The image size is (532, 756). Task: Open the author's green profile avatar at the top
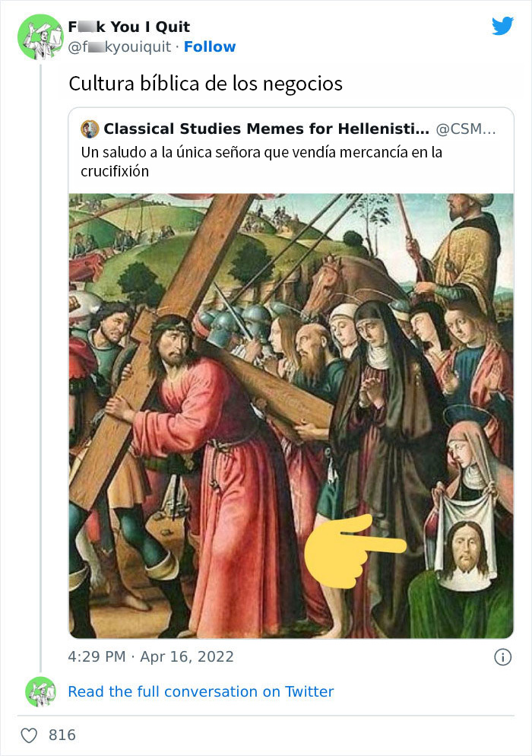point(40,37)
